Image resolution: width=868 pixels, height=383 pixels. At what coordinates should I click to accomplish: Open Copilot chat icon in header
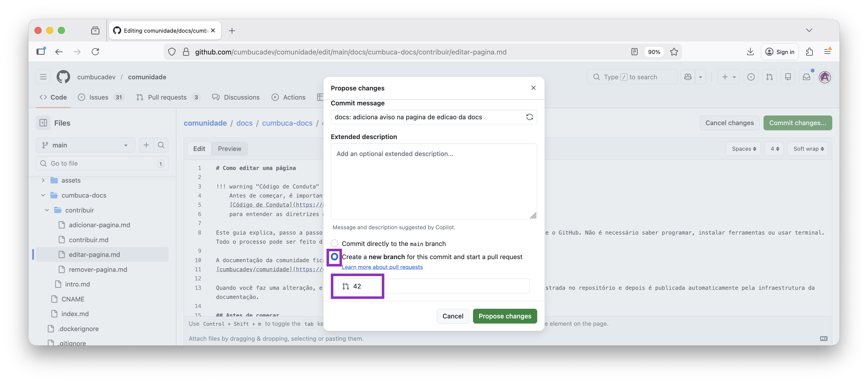coord(688,77)
